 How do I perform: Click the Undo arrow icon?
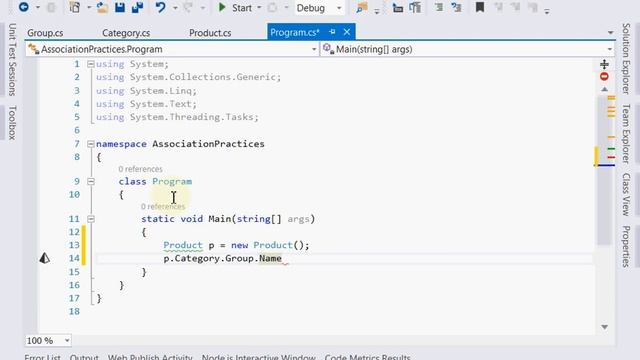pyautogui.click(x=160, y=7)
